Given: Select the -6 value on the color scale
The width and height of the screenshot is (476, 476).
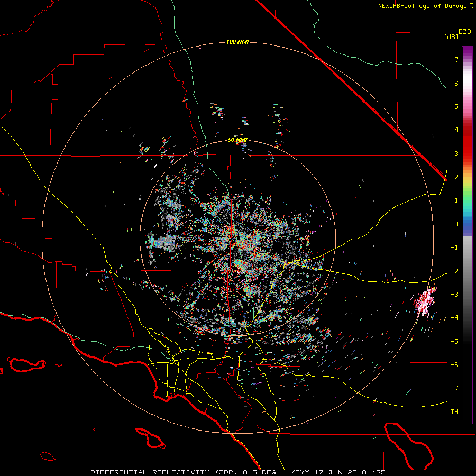Looking at the screenshot, I should pyautogui.click(x=454, y=365).
